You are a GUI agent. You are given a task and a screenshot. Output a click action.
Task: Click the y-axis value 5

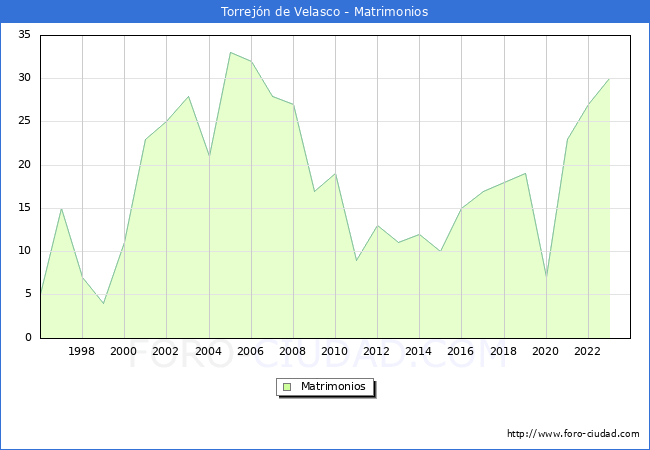pyautogui.click(x=28, y=294)
